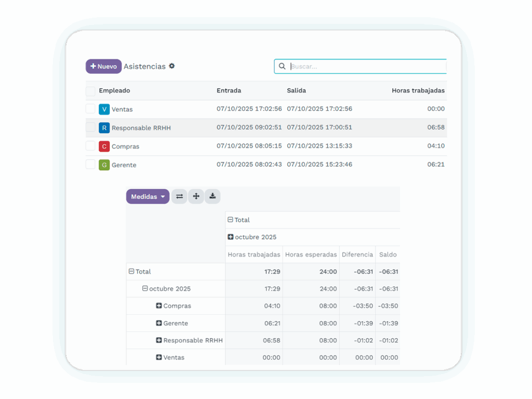This screenshot has width=532, height=399.
Task: Click the red C avatar for Compras
Action: [x=104, y=147]
